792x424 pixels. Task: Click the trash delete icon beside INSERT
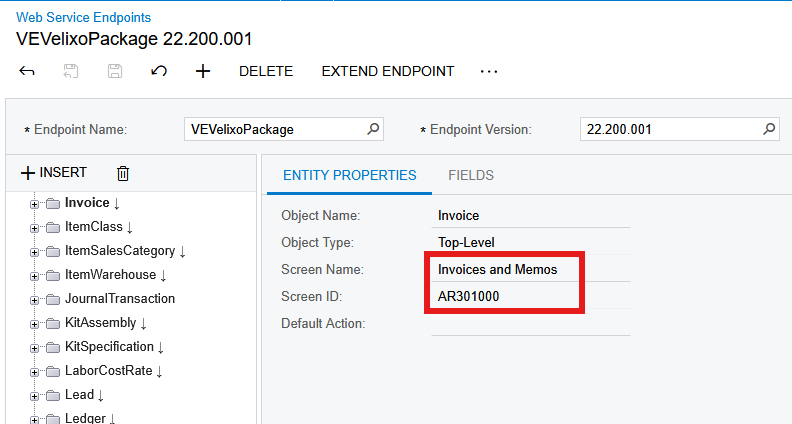tap(123, 173)
